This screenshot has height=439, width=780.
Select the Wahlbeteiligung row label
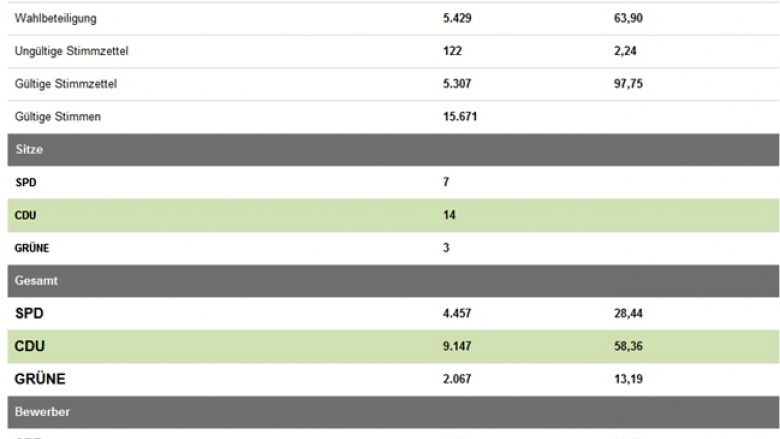(55, 18)
